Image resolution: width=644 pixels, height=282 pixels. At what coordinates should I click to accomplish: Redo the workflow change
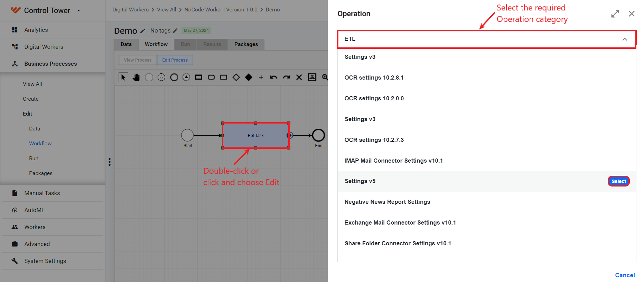pyautogui.click(x=287, y=77)
